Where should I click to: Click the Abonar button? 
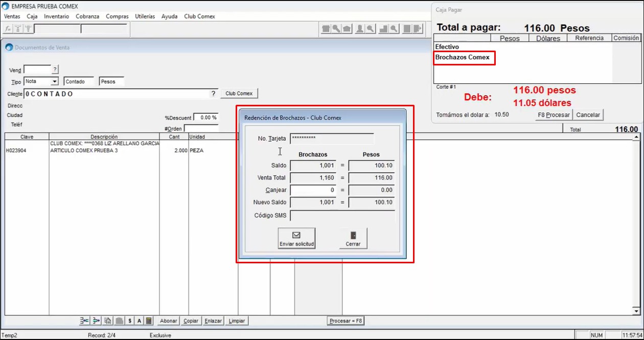coord(169,321)
